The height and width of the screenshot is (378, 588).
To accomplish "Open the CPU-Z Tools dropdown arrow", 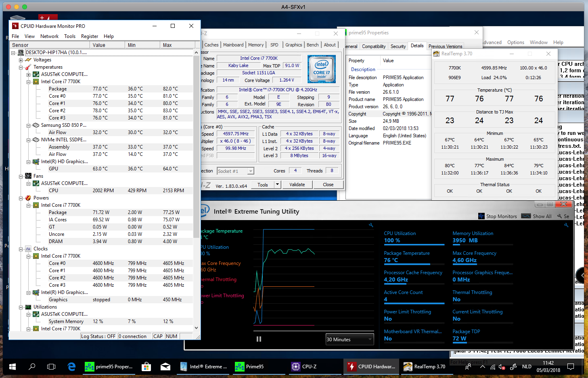I will 277,185.
